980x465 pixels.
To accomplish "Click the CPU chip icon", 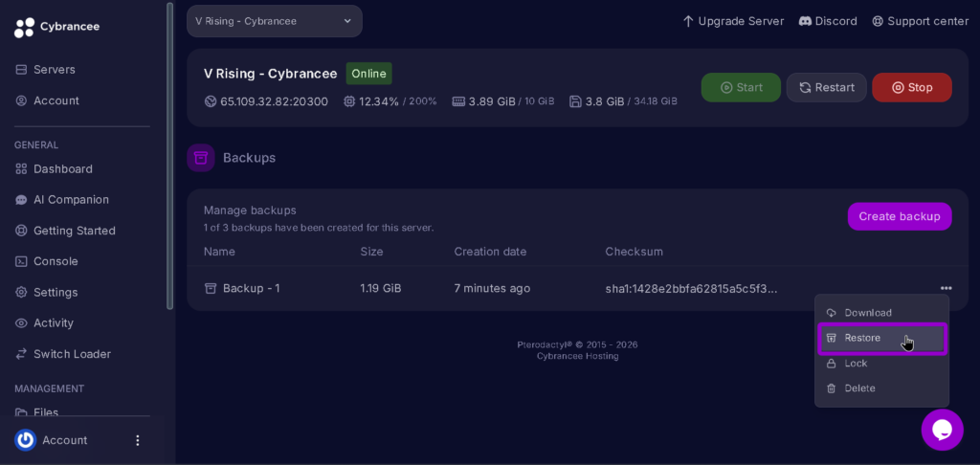I will point(349,101).
